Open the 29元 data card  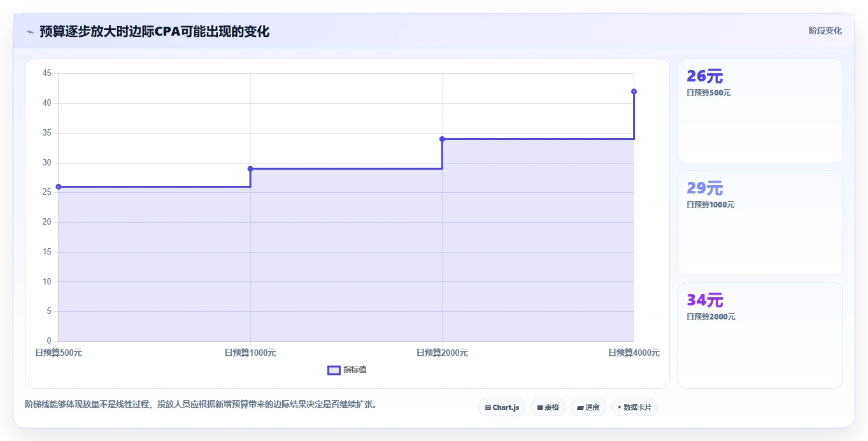click(760, 223)
